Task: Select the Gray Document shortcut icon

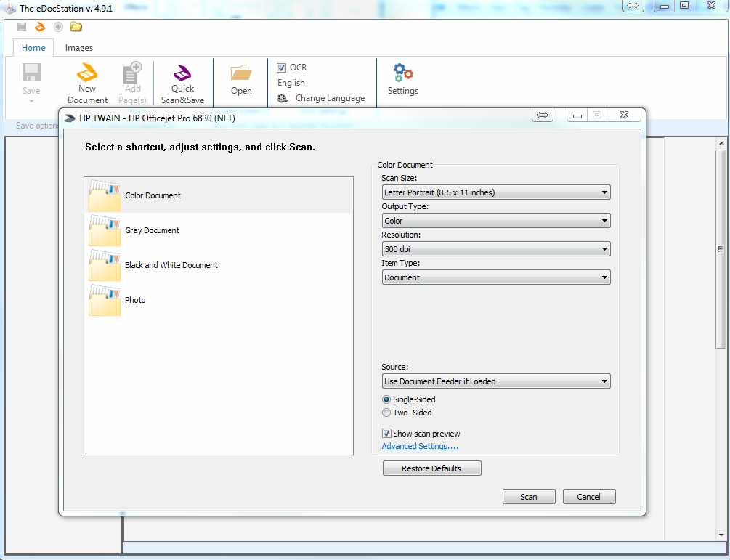Action: 105,230
